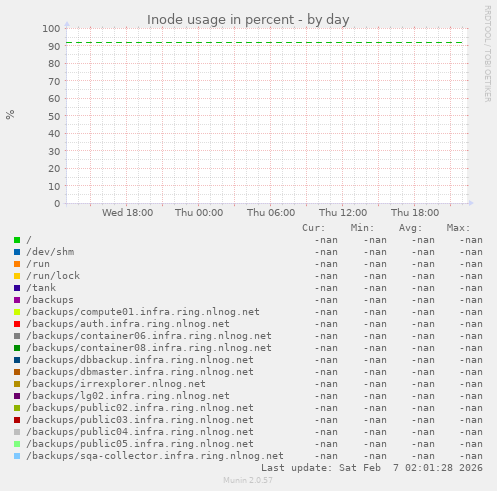Click the Max -nan value for /dev/shm

tap(471, 252)
